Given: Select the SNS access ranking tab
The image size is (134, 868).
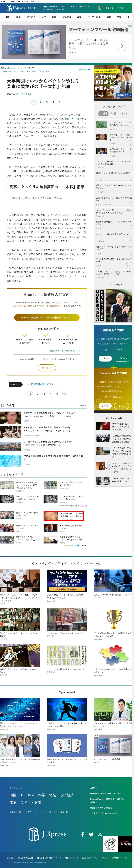Looking at the screenshot, I should (124, 114).
